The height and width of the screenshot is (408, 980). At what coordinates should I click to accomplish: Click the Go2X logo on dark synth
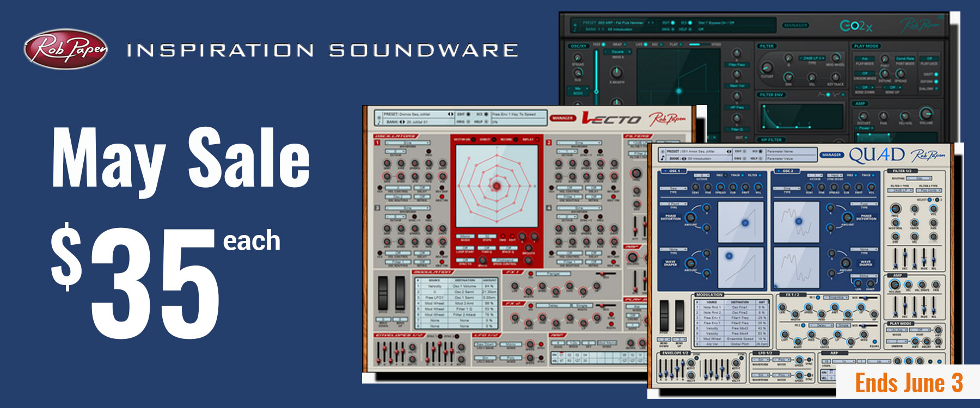[x=856, y=26]
